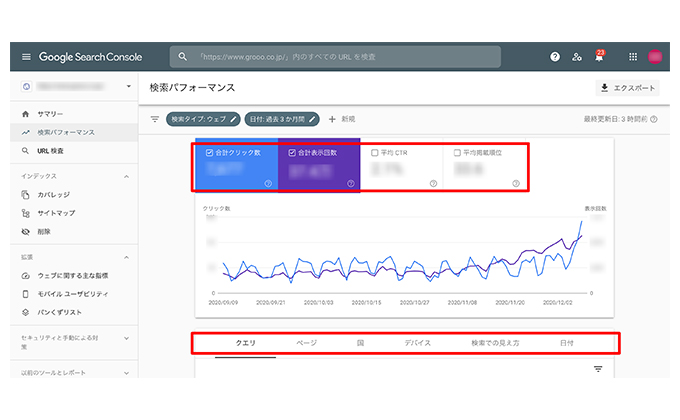Viewport: 680px width, 420px height.
Task: Open サマリー in sidebar
Action: [74, 114]
